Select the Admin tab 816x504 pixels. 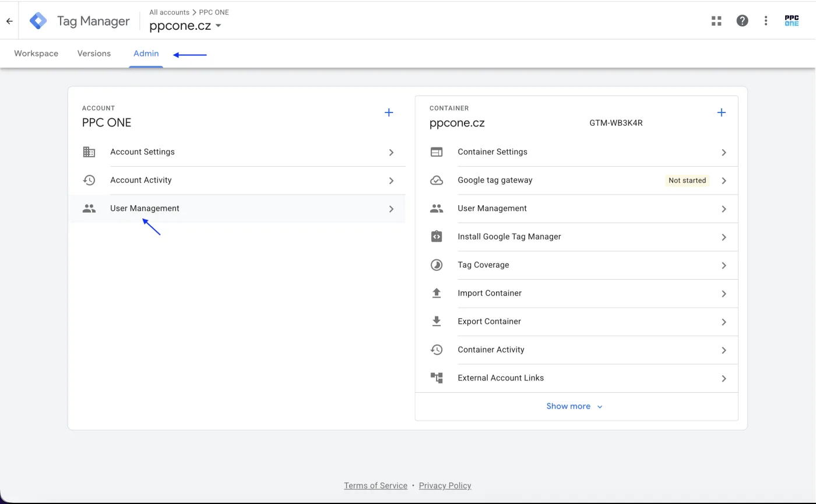(x=146, y=54)
